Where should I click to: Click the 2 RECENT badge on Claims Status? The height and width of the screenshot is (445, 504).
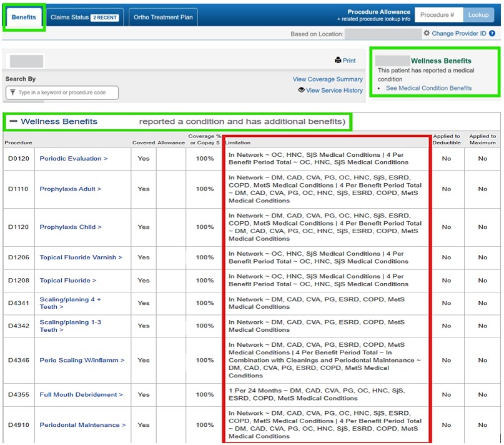[x=104, y=17]
